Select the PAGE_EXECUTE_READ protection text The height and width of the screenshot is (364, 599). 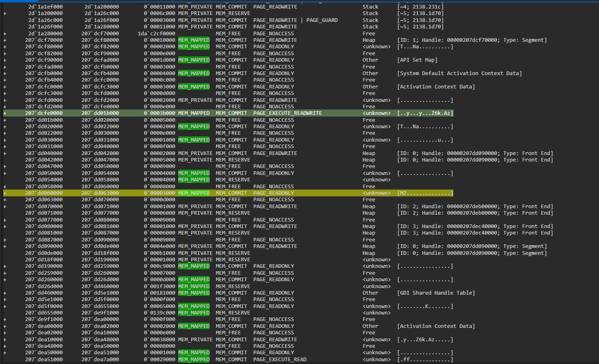pos(280,360)
